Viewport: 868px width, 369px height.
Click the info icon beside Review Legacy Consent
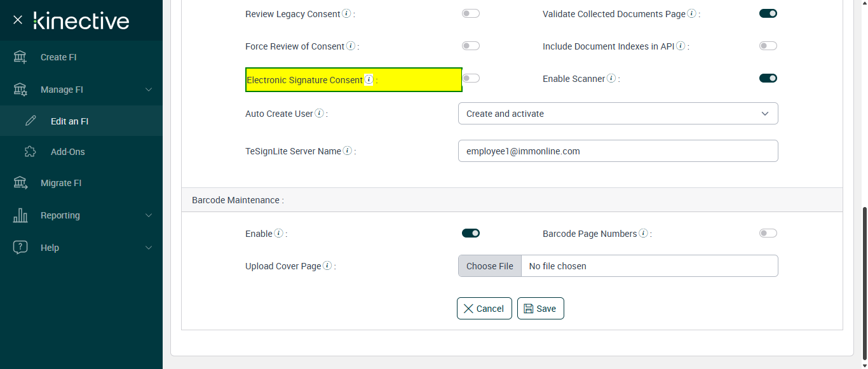point(346,14)
